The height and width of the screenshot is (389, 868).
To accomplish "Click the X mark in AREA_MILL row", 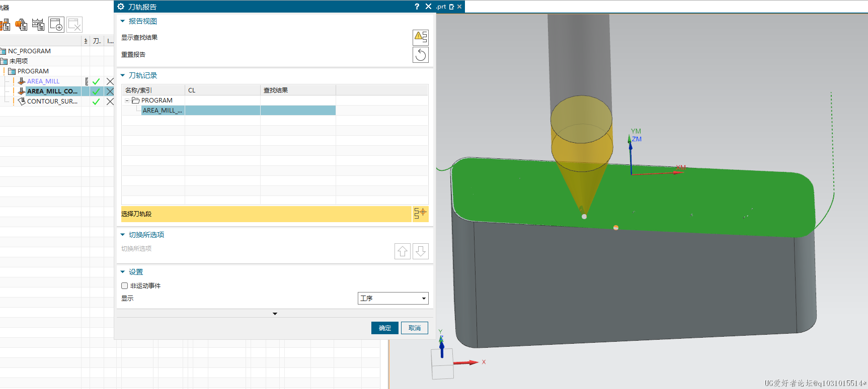I will (x=110, y=81).
